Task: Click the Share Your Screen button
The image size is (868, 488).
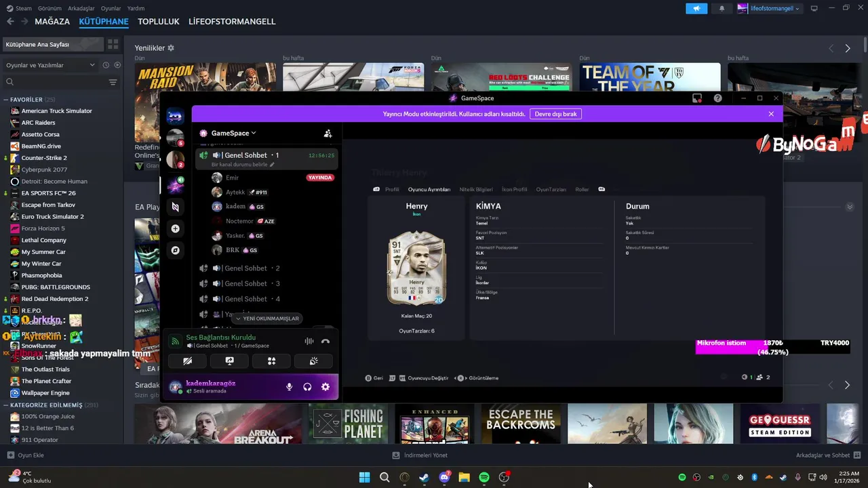Action: 229,361
